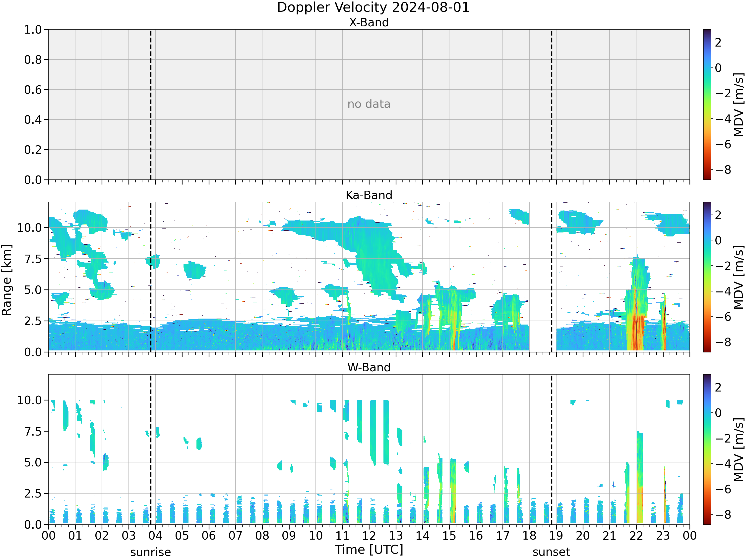Click the 'MDV [m/s]' label beside Ka-Band colorbar

739,277
